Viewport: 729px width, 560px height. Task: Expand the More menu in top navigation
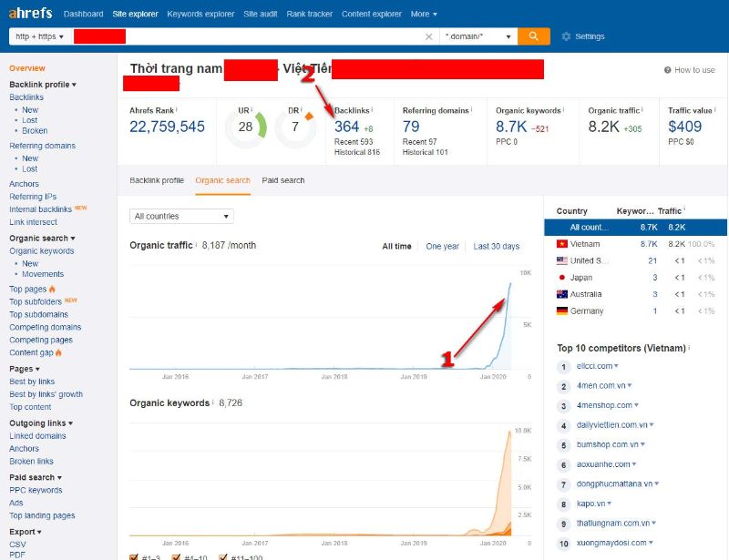(x=424, y=14)
